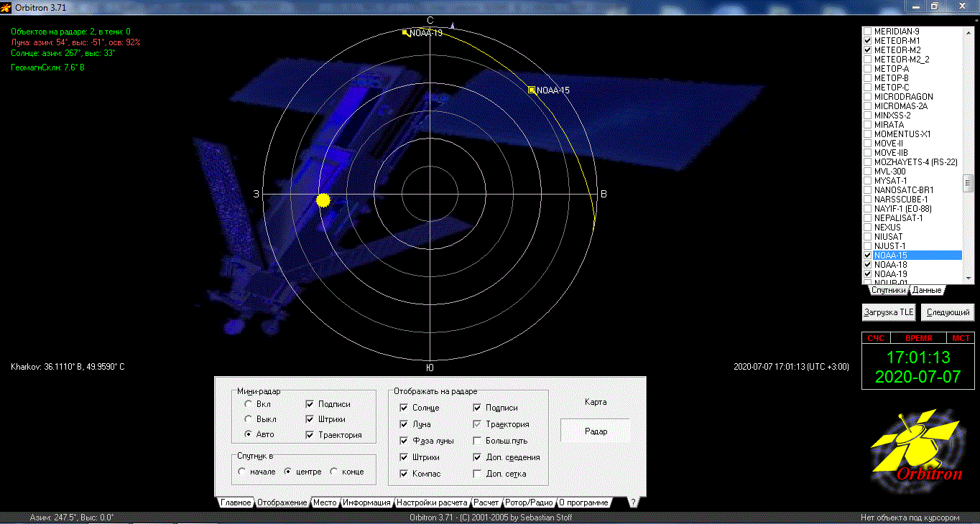Open help with the question mark tab
Image resolution: width=980 pixels, height=524 pixels.
coord(632,502)
